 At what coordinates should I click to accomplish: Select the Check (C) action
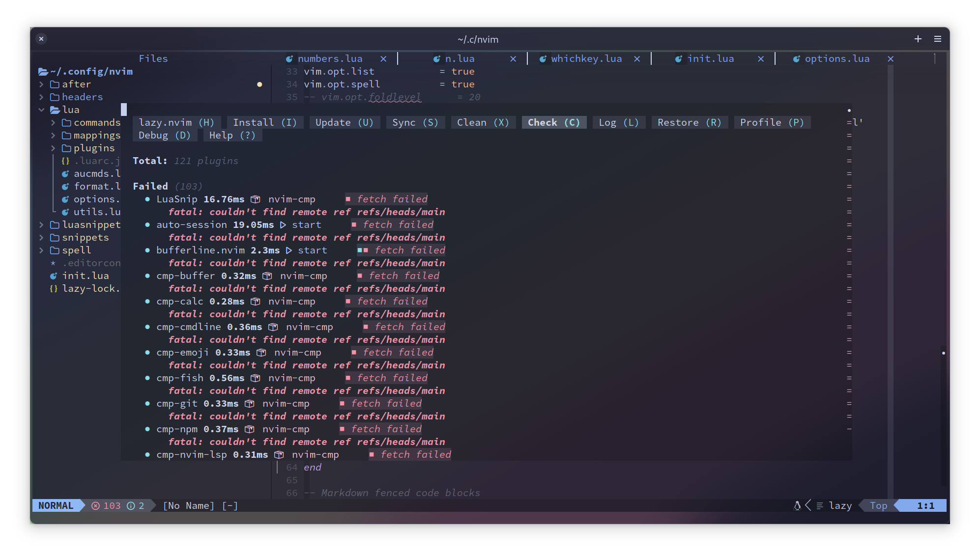point(554,123)
